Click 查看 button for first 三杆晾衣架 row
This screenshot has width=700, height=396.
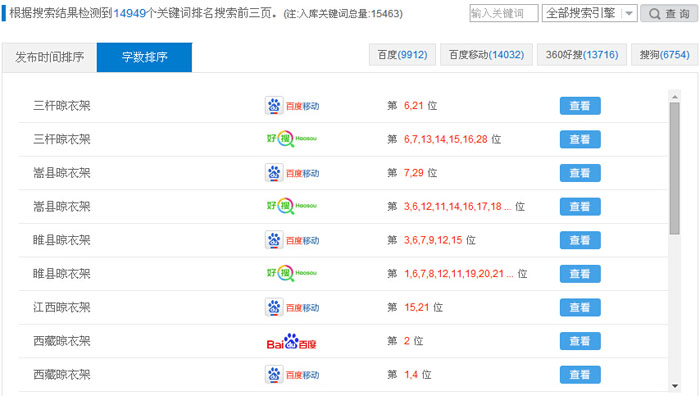pyautogui.click(x=580, y=106)
